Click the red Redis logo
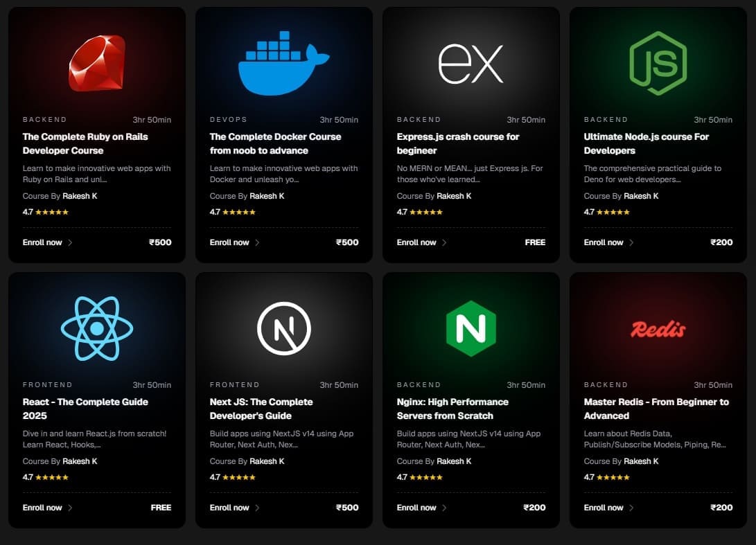Image resolution: width=756 pixels, height=545 pixels. coord(658,329)
